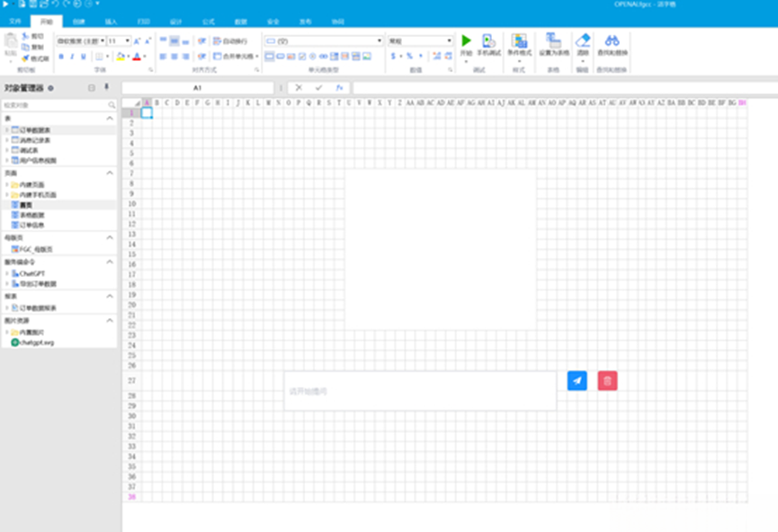The height and width of the screenshot is (532, 778).
Task: Open Find and Replace binoculars
Action: (612, 45)
